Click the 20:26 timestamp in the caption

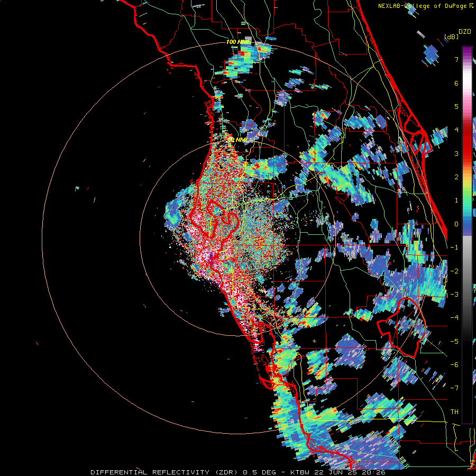[374, 472]
